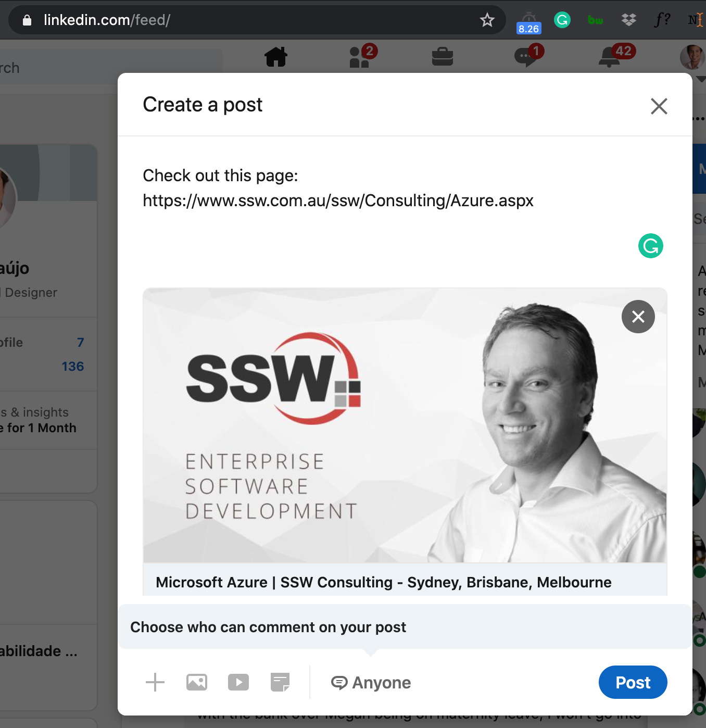
Task: Click the blue Post button
Action: tap(633, 682)
